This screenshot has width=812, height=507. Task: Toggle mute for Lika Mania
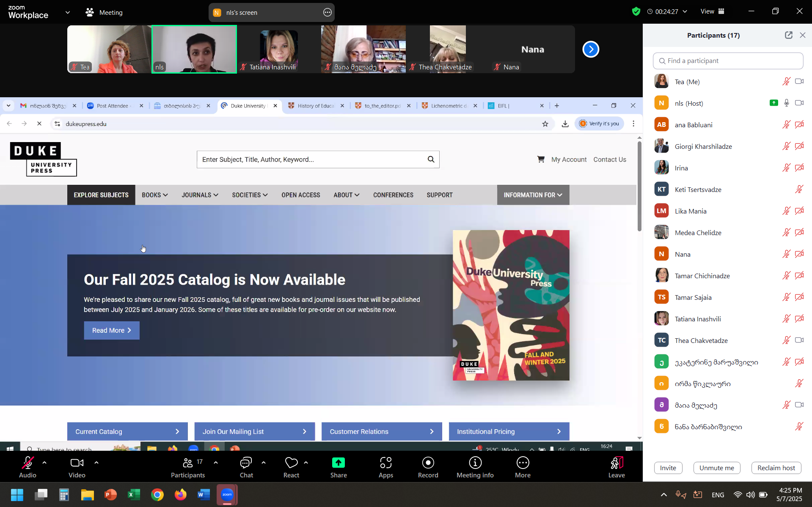[786, 211]
